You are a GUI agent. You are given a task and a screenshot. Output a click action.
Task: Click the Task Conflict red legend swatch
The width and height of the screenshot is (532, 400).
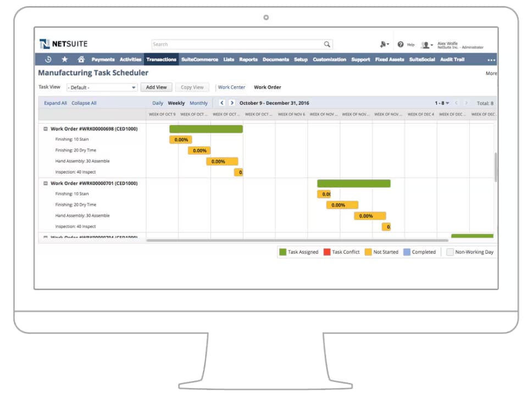(327, 252)
